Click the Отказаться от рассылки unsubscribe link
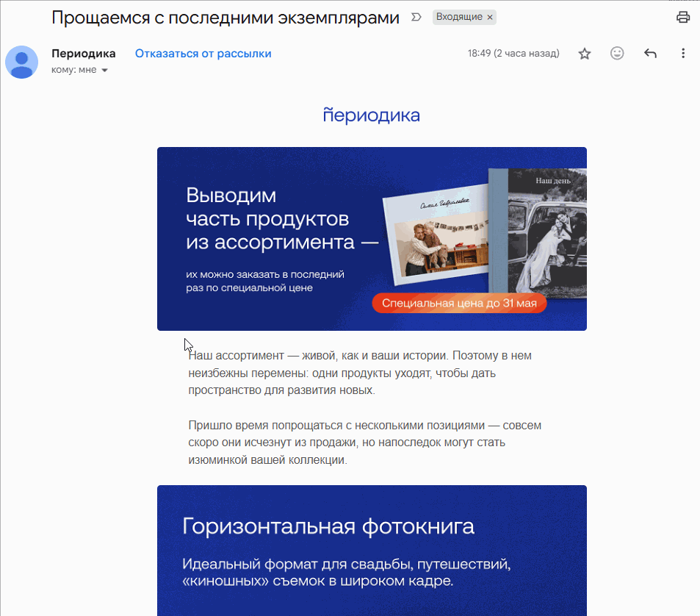Viewport: 700px width, 616px height. click(203, 54)
